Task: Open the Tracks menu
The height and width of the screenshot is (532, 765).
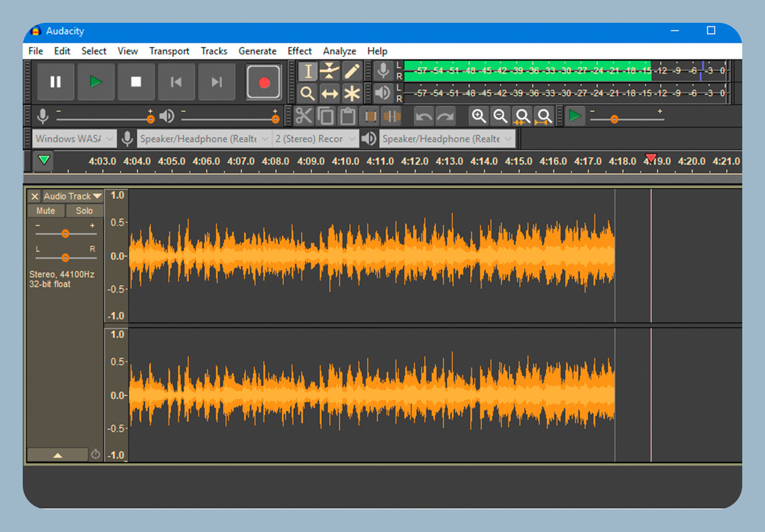Action: (x=214, y=51)
